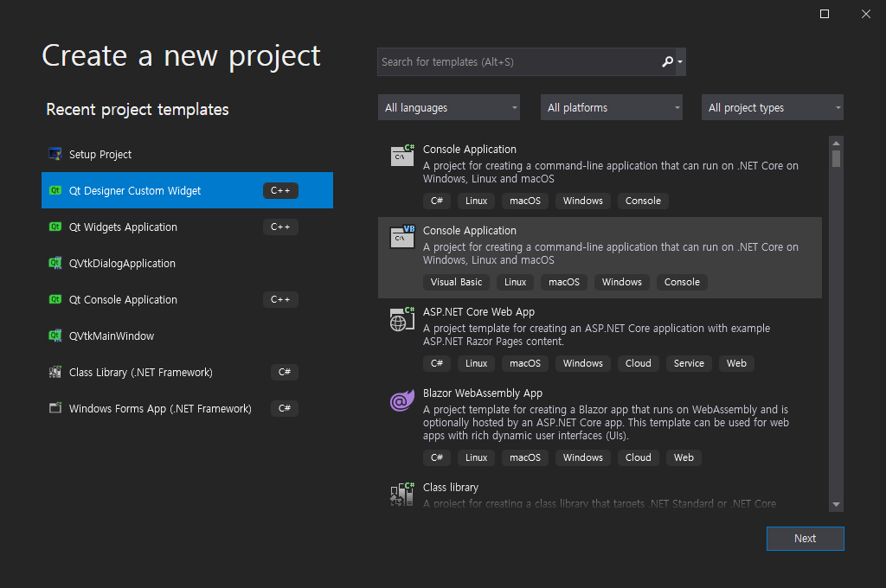
Task: Click the QVtkDialogApplication icon
Action: coord(55,263)
